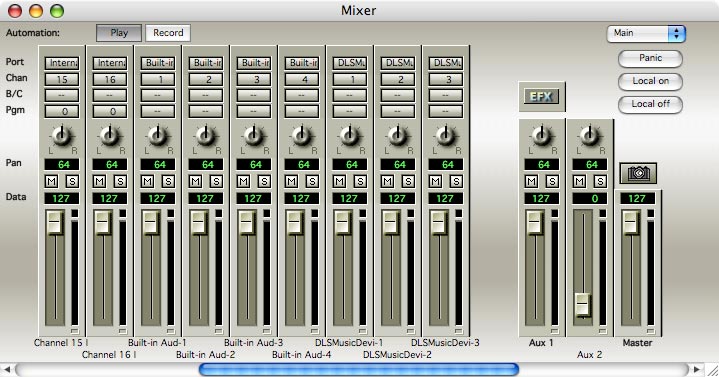Viewport: 719px width, 377px height.
Task: Click the scrollbar right arrow
Action: pyautogui.click(x=697, y=369)
